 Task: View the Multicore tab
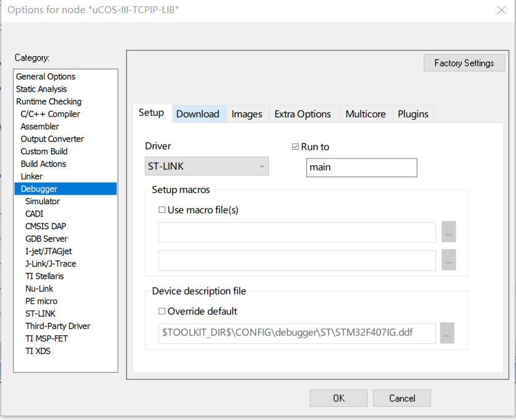[366, 114]
